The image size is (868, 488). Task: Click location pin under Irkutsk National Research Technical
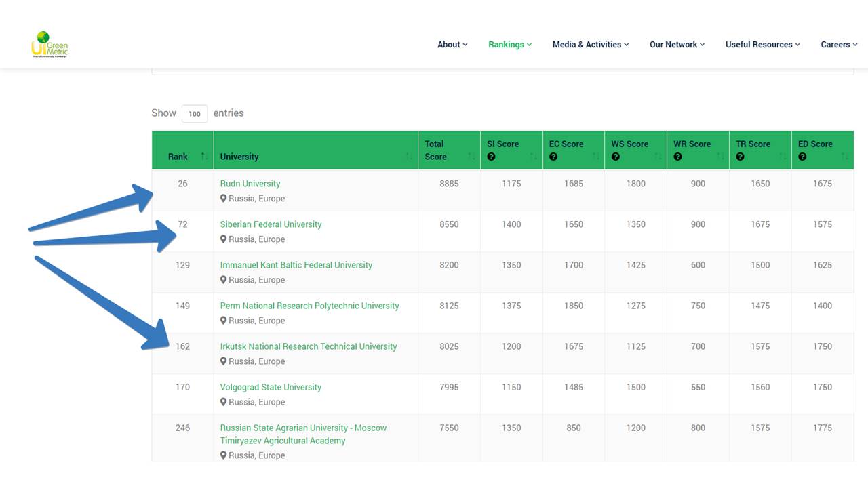coord(223,361)
